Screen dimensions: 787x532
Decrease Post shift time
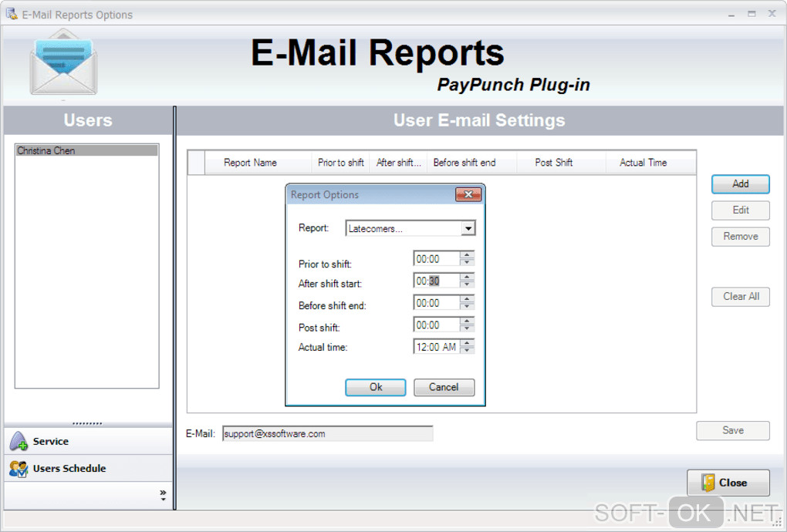(x=467, y=328)
